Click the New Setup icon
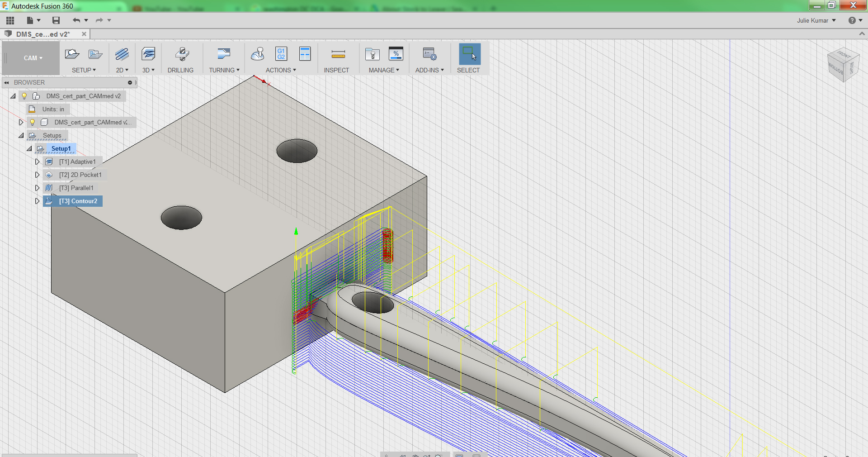The height and width of the screenshot is (457, 868). tap(72, 54)
